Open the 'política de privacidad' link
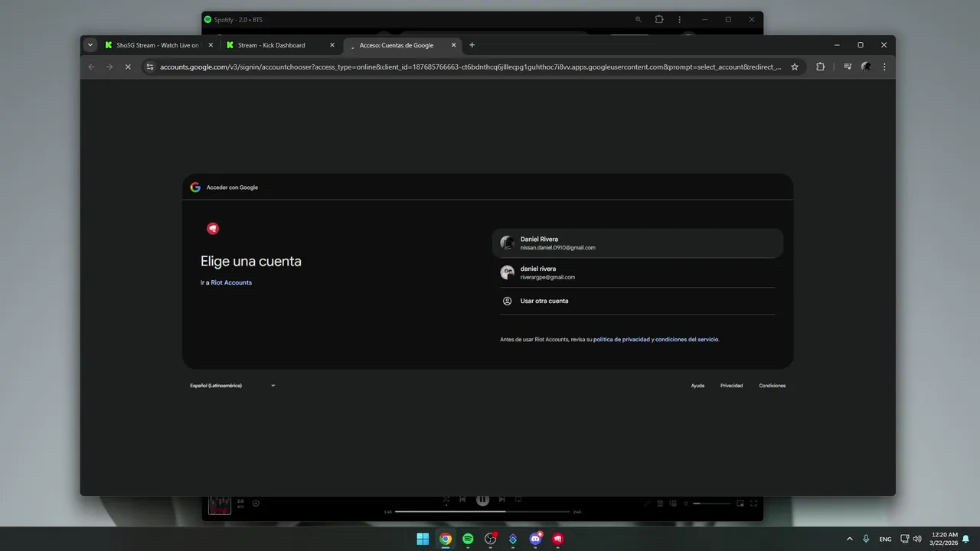Screen dimensions: 980x551 coord(622,339)
